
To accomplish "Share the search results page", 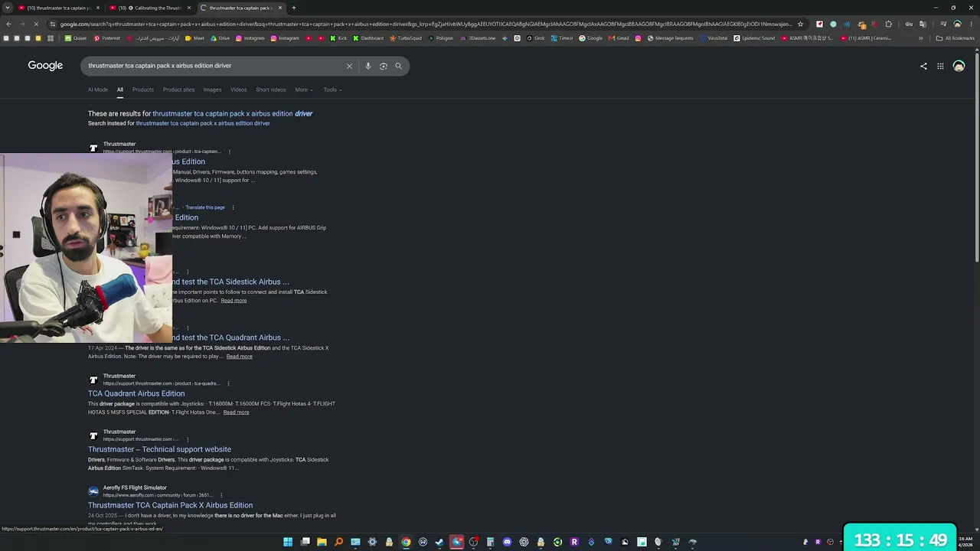I will pyautogui.click(x=923, y=66).
